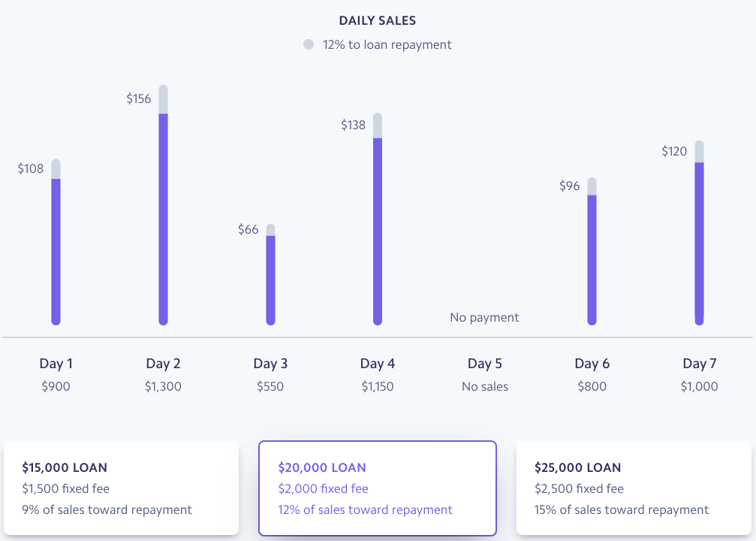Click the Day 7 sales bar

(x=699, y=243)
